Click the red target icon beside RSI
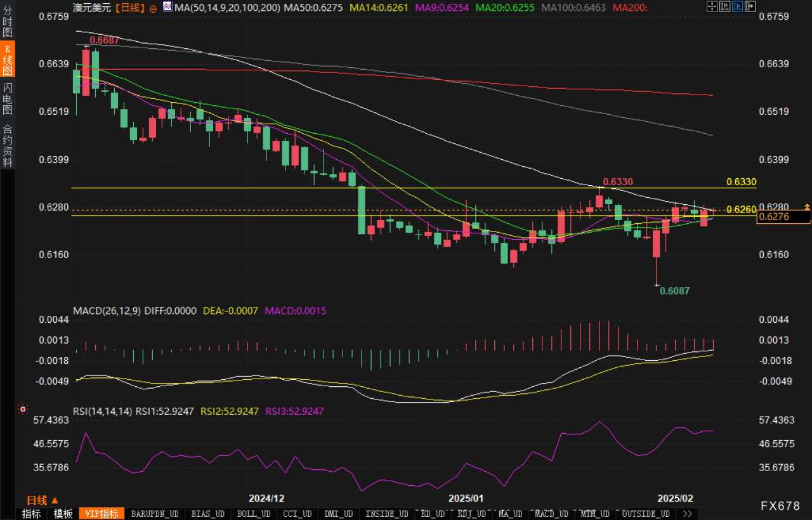 click(x=23, y=410)
